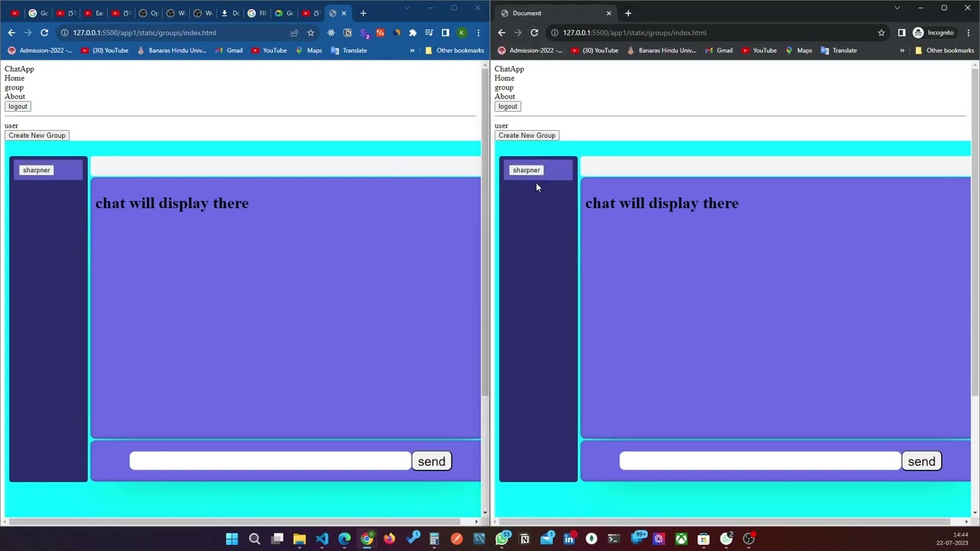
Task: Go back in the left browser window
Action: click(11, 33)
